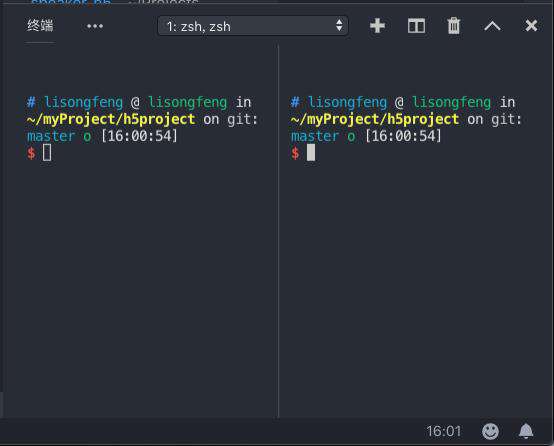This screenshot has height=446, width=554.
Task: Click the ~/myProject/h5project path in left pane
Action: pyautogui.click(x=111, y=119)
